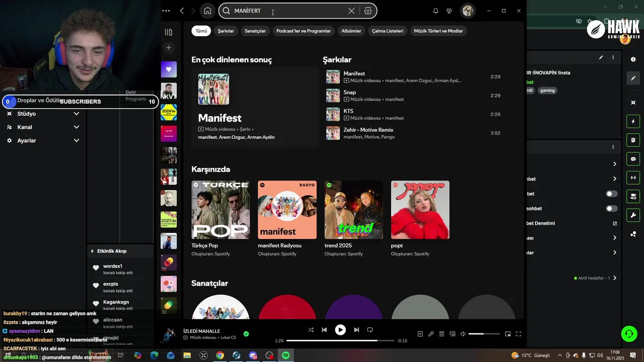Select the Albümler filter chip
The width and height of the screenshot is (644, 362).
tap(351, 31)
